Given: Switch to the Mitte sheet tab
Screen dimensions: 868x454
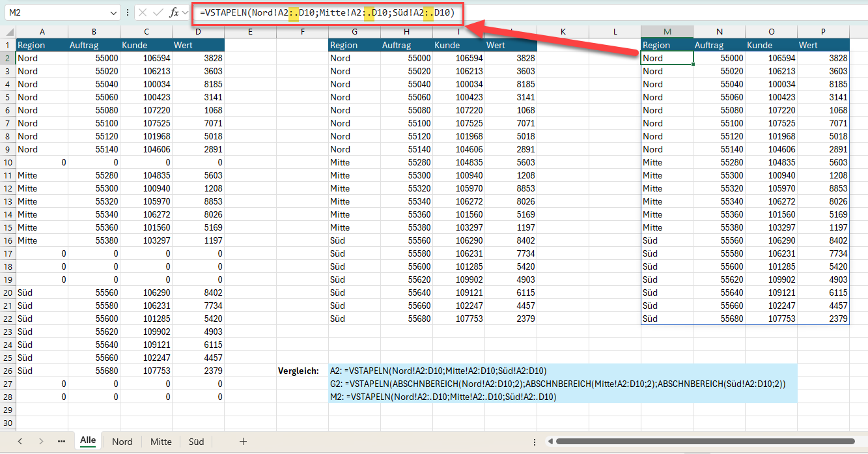Looking at the screenshot, I should [161, 442].
